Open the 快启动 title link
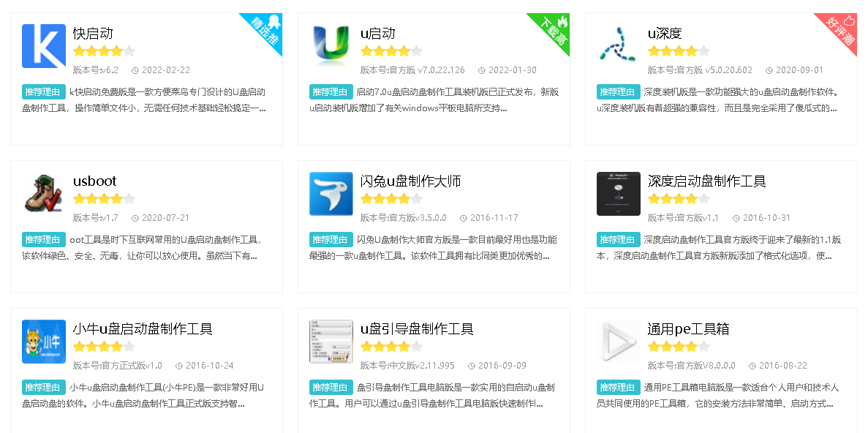868x433 pixels. pyautogui.click(x=93, y=34)
